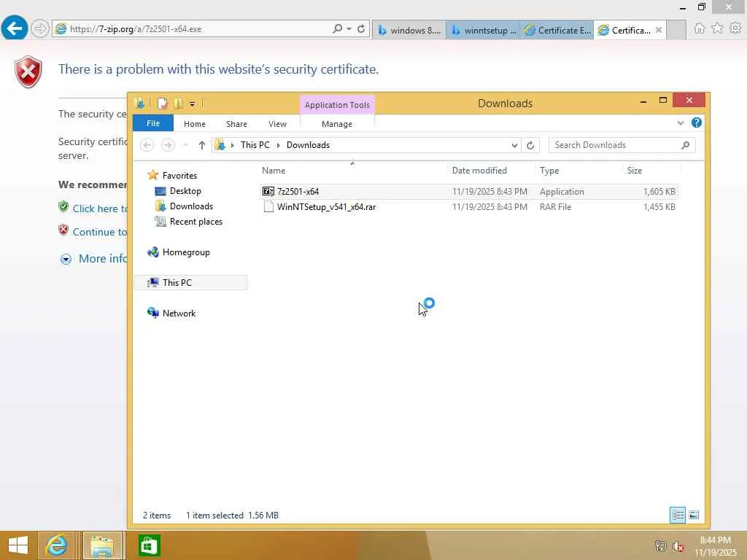Click the New folder quick access icon
The width and height of the screenshot is (747, 560).
[x=178, y=104]
